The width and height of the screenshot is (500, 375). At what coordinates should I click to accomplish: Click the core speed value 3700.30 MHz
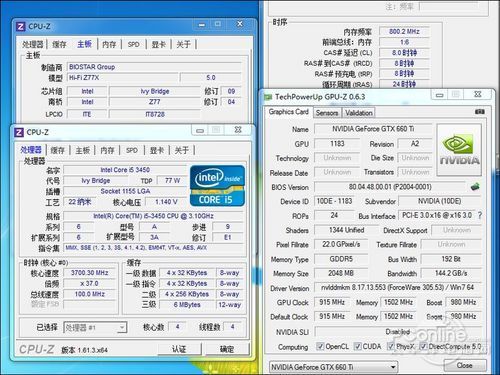[x=90, y=273]
